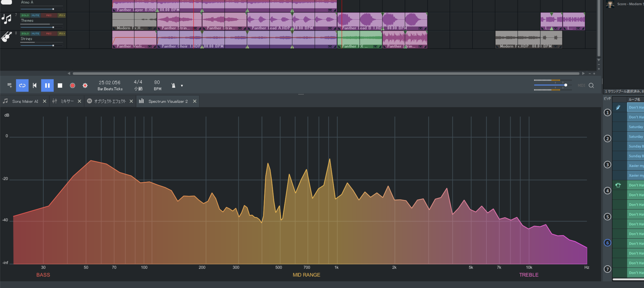Open menu arrow on Panther Lead A clip

click(330, 28)
